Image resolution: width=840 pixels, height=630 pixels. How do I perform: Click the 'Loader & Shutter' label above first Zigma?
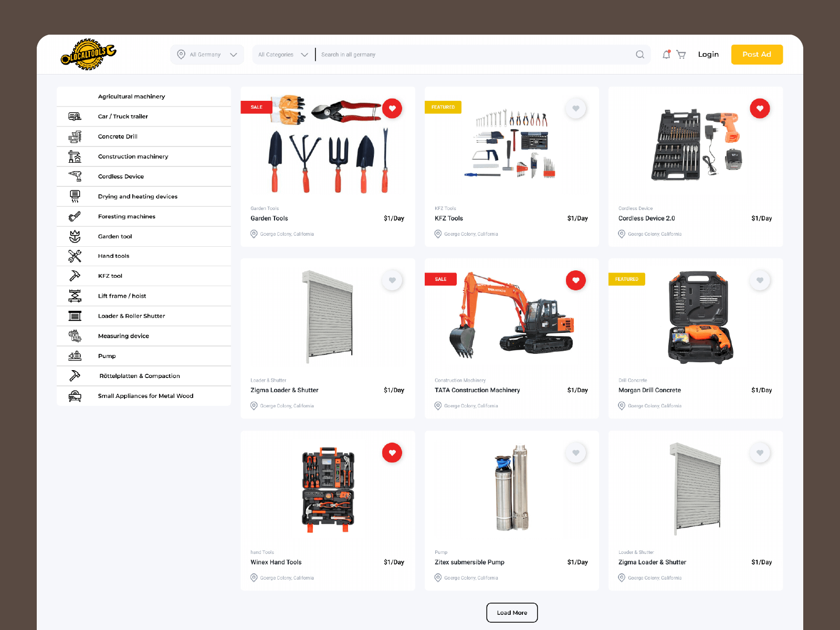coord(268,381)
